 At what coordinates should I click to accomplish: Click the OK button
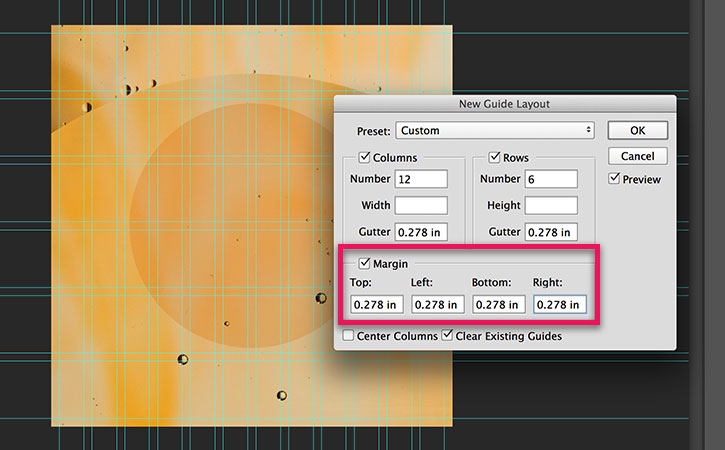638,130
